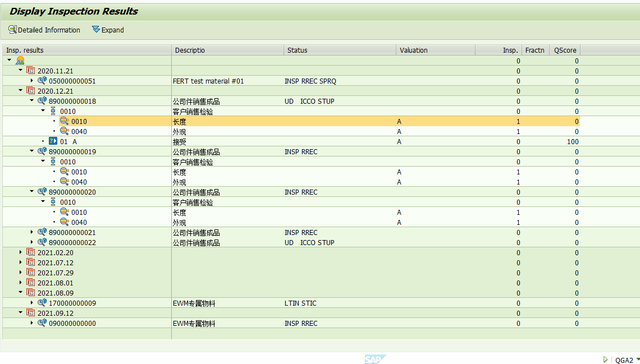
Task: Click the QScore column header
Action: [x=565, y=50]
